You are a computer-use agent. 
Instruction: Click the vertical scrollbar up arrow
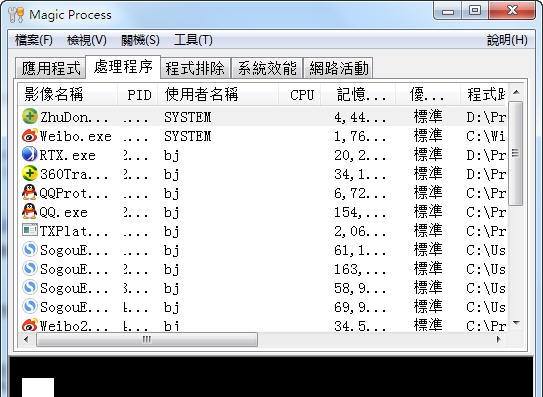(516, 92)
